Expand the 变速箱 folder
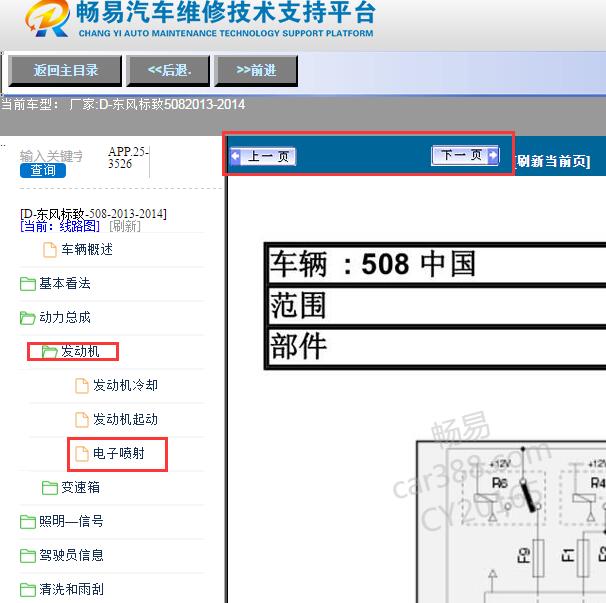The image size is (606, 603). [80, 487]
